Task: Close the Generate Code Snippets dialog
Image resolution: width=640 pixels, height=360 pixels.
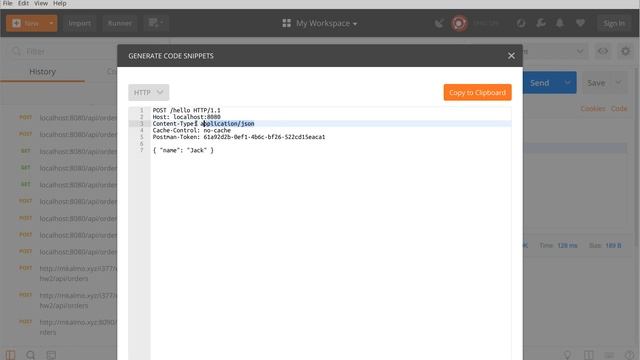Action: (x=511, y=56)
